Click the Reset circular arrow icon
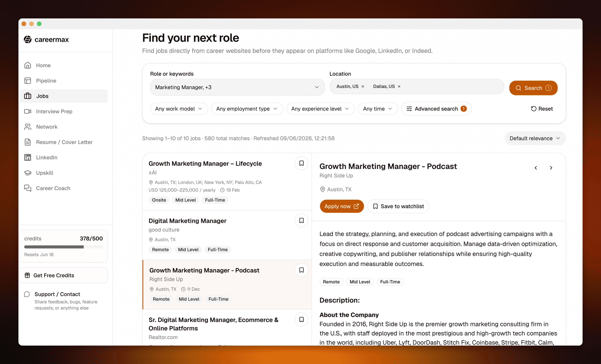Screen dimensions: 601x364 click(x=534, y=109)
